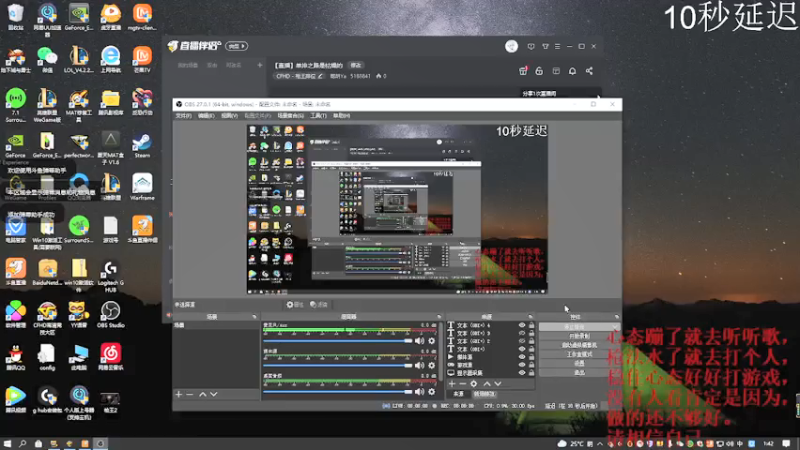
Task: Pop out the Audio Mixer dock using its header icon
Action: click(x=438, y=317)
